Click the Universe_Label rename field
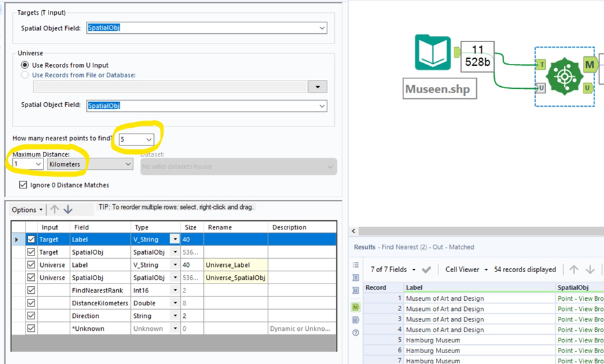Screen dimensions: 604x364 235,265
